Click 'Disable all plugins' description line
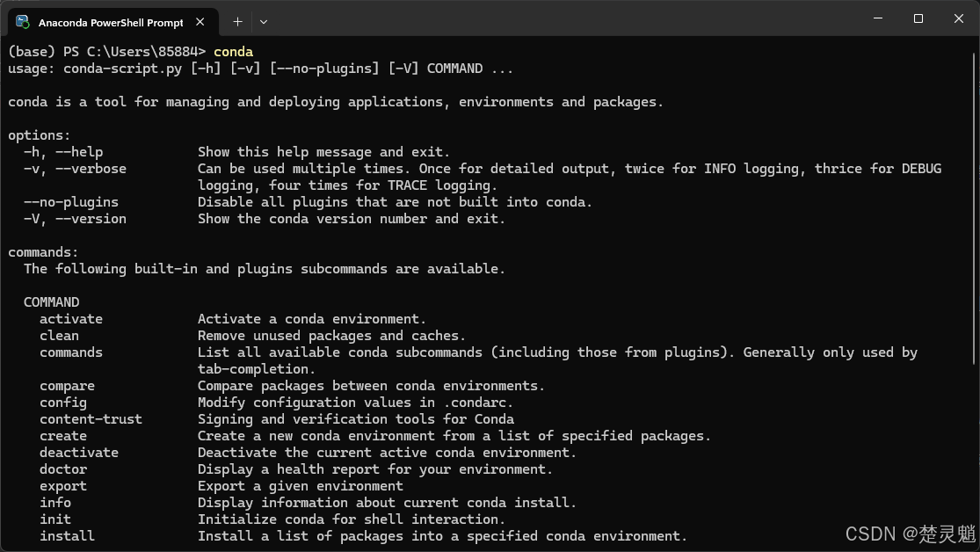The image size is (980, 552). click(x=395, y=202)
